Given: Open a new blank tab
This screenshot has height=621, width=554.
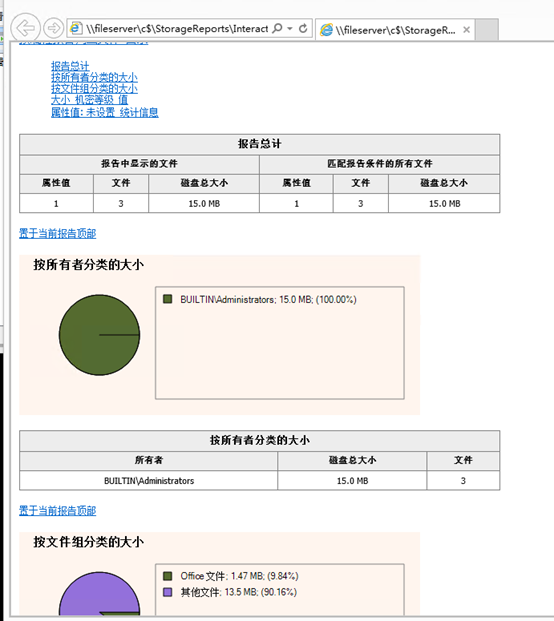Looking at the screenshot, I should (x=487, y=30).
